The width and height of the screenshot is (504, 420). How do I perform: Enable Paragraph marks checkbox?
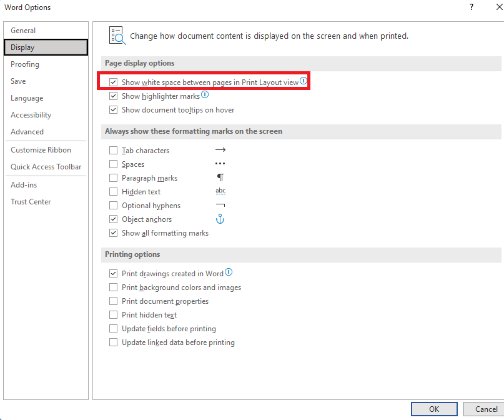tap(113, 178)
